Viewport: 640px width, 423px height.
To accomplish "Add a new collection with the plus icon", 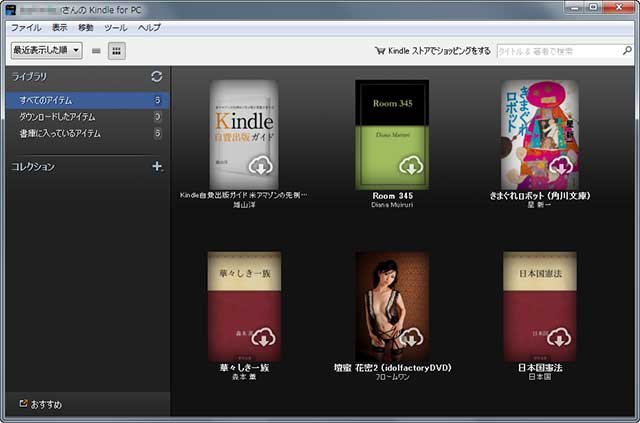I will click(157, 166).
